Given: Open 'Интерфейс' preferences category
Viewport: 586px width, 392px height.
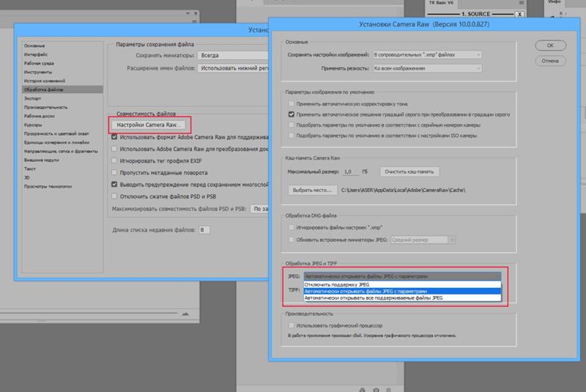Looking at the screenshot, I should click(62, 54).
